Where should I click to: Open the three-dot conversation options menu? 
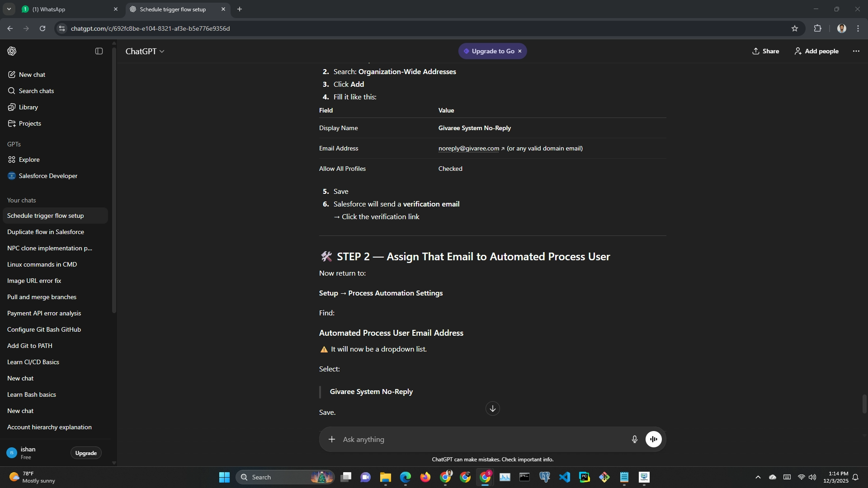pos(856,51)
